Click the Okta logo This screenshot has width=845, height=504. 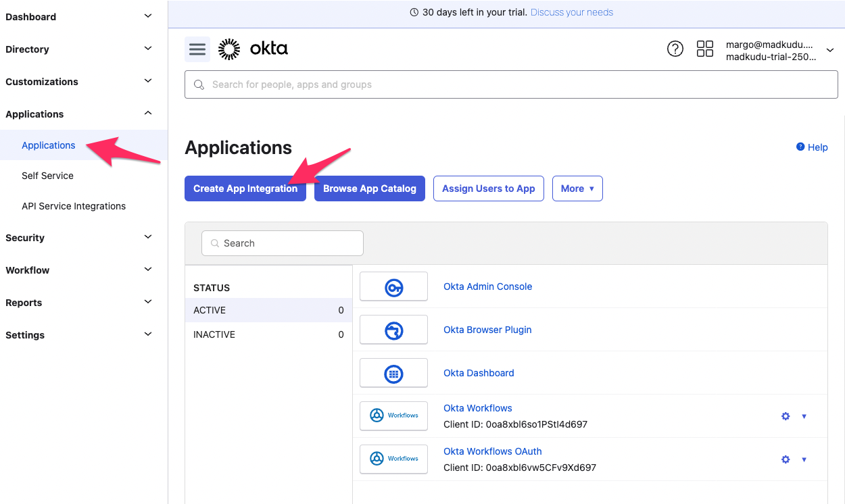(x=254, y=49)
